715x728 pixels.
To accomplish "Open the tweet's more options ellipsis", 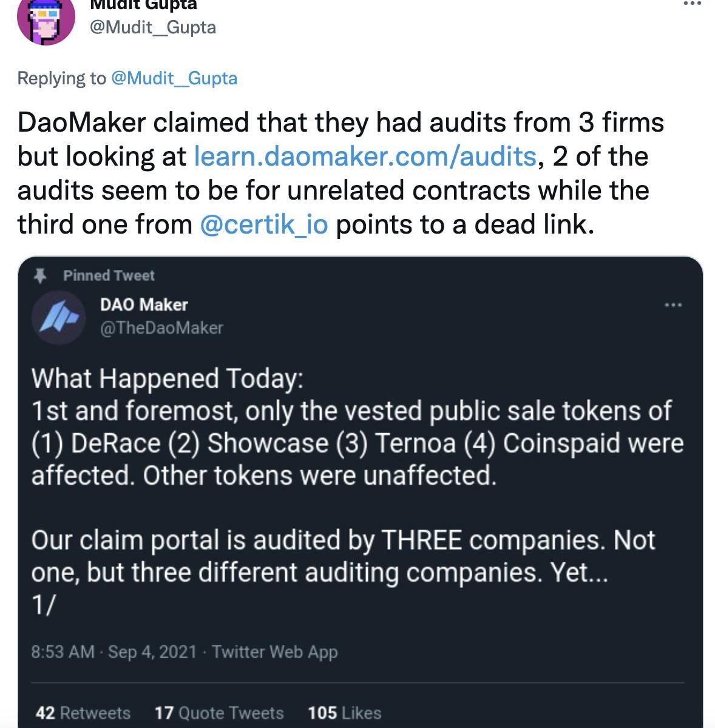I will (x=692, y=4).
